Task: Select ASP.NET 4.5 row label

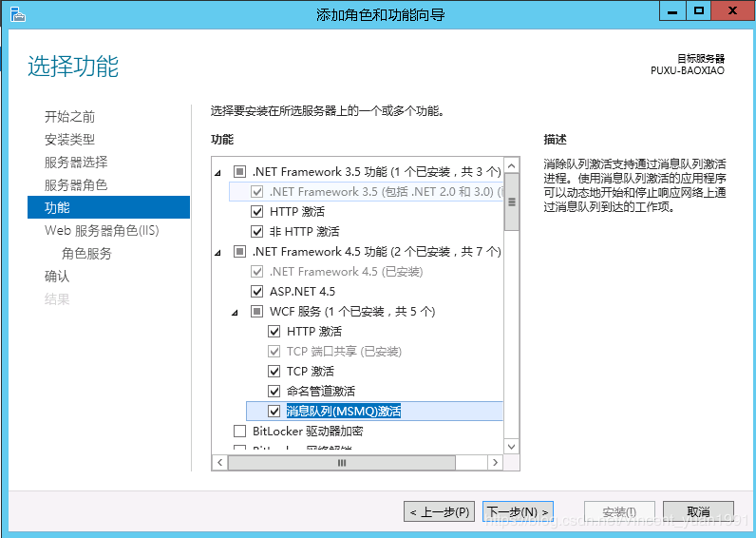Action: coord(302,292)
